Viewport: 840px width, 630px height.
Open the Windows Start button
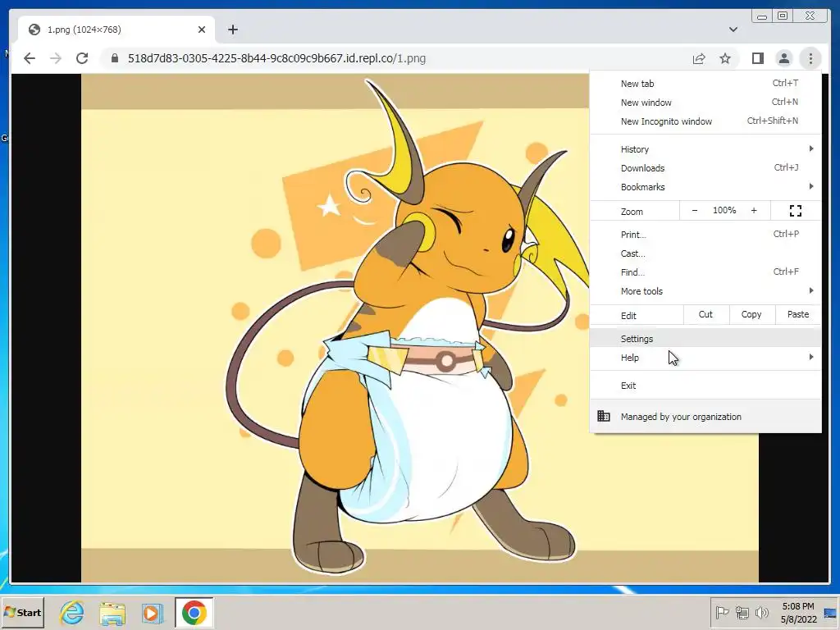tap(22, 612)
